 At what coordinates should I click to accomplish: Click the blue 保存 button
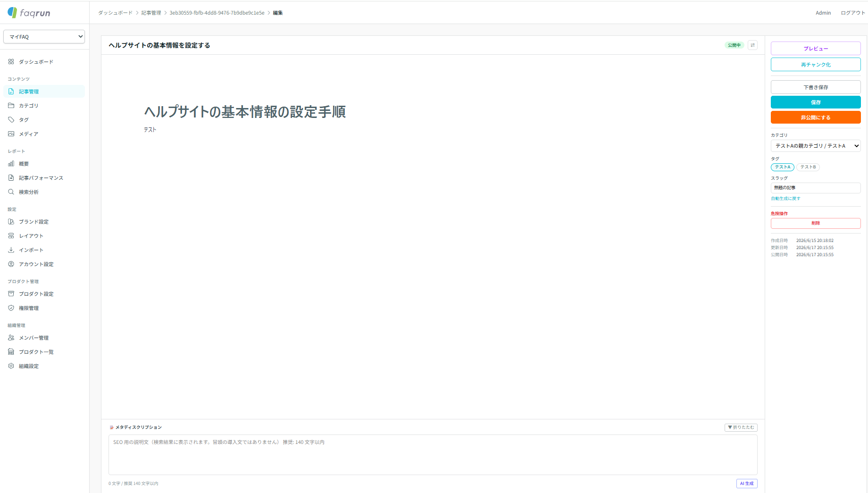click(816, 102)
